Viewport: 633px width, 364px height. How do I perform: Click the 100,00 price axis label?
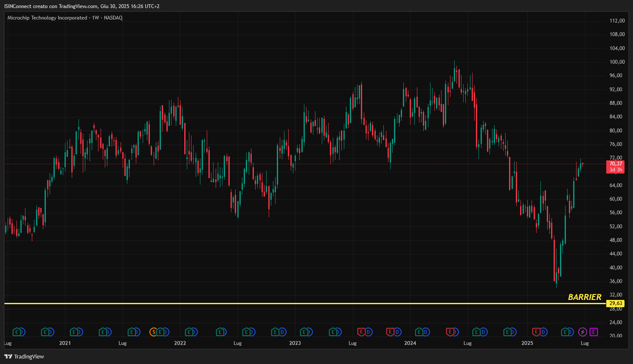click(617, 62)
